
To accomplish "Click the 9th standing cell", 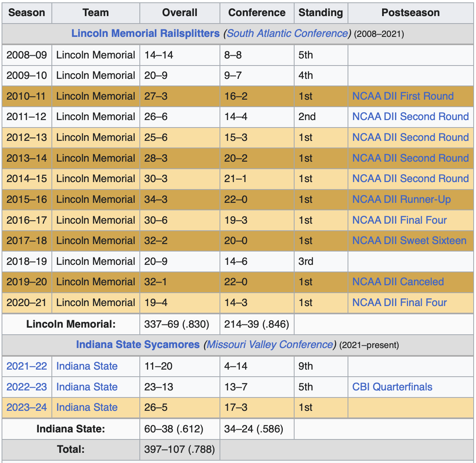I will click(321, 366).
